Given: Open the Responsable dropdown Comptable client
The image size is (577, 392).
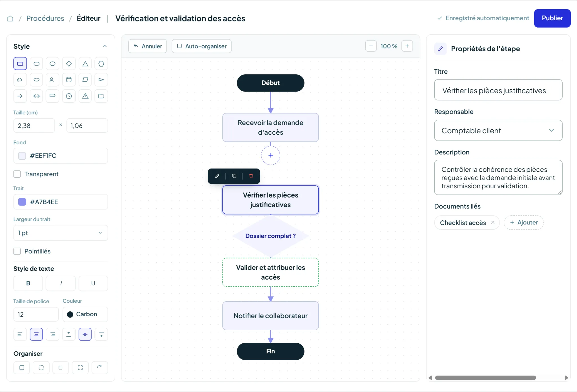Looking at the screenshot, I should 498,130.
